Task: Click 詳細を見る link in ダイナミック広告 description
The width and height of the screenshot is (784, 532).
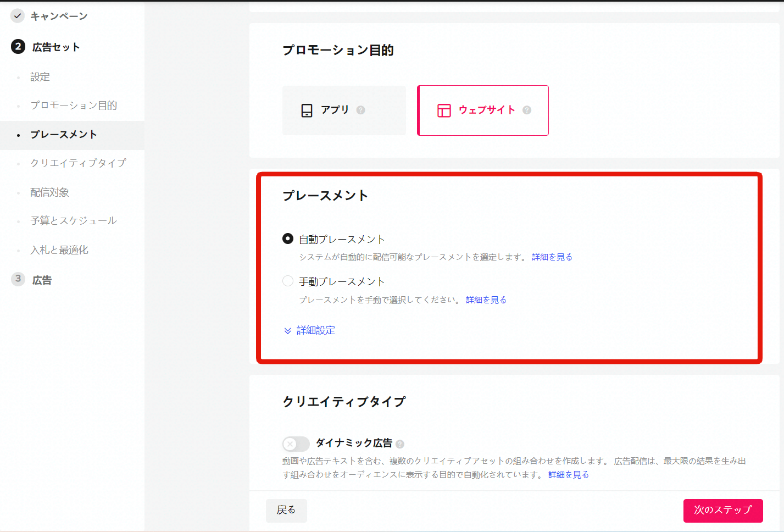Action: (569, 475)
